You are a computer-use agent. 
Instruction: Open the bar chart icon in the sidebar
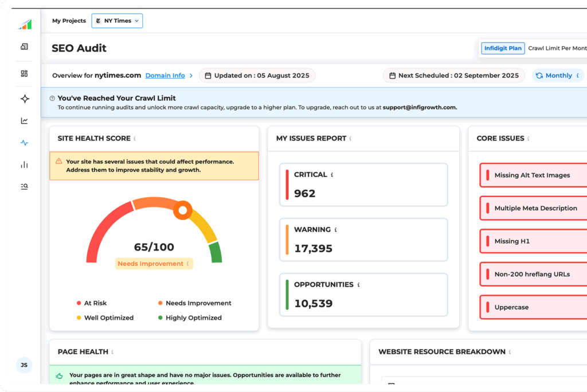pyautogui.click(x=24, y=165)
